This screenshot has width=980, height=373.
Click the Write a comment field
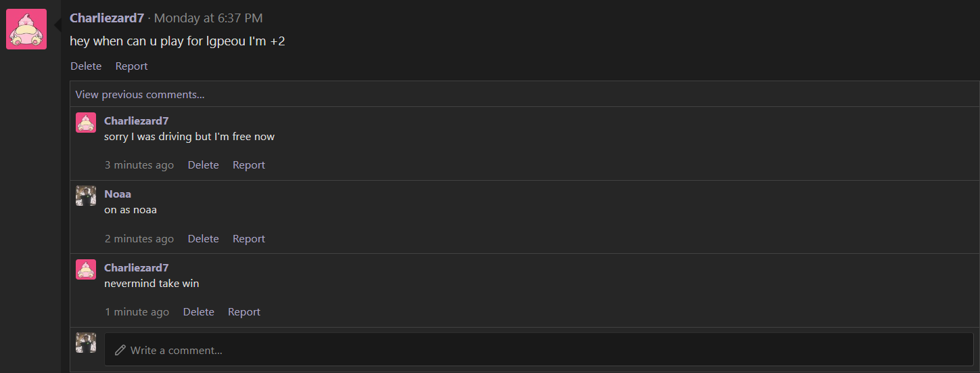pos(538,349)
